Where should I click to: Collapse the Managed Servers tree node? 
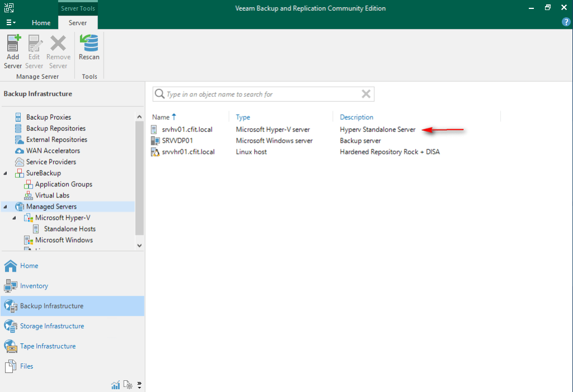tap(6, 207)
